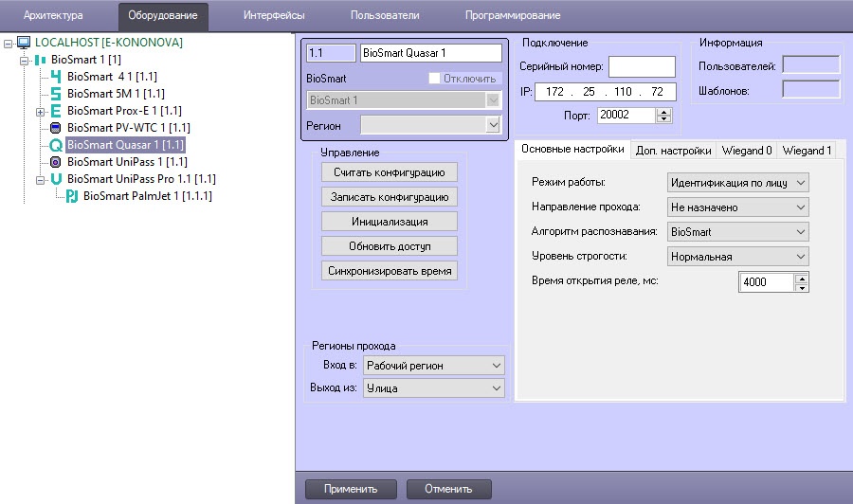Click the BioSmart Quasar Q icon
Screen dimensions: 853x504
[x=55, y=145]
